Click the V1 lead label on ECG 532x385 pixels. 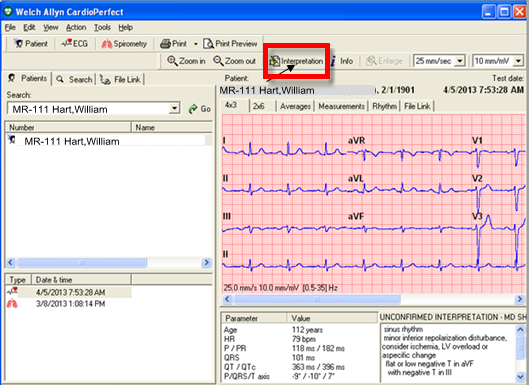(477, 140)
